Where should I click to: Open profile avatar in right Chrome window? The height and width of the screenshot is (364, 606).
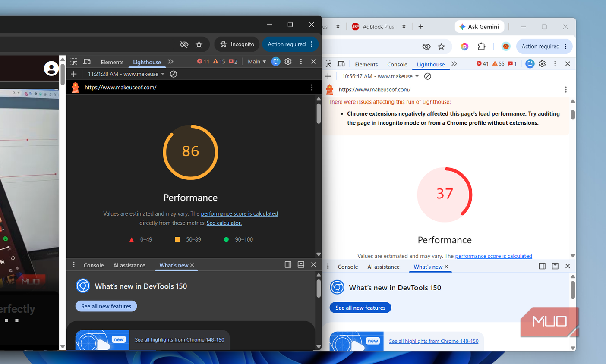point(506,47)
